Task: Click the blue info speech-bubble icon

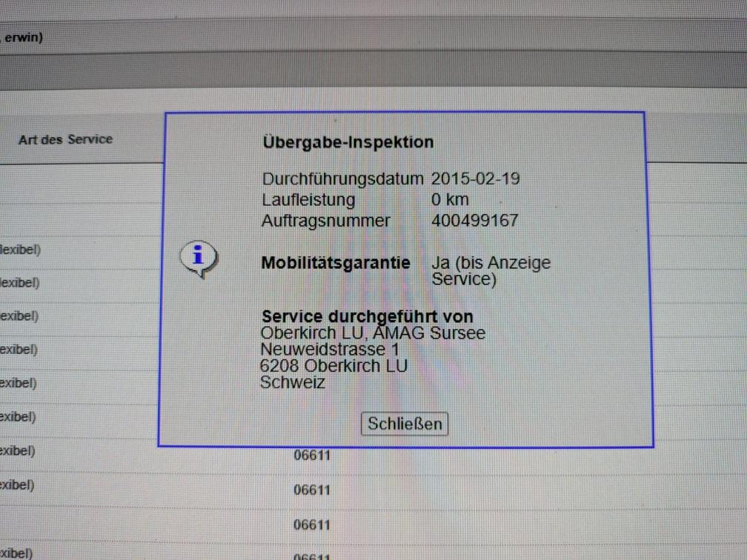Action: click(198, 259)
